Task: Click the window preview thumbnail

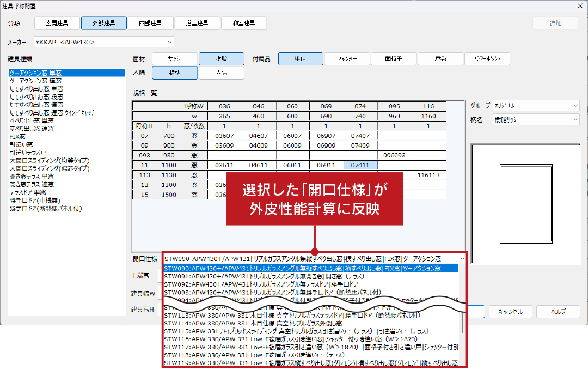Action: (x=526, y=204)
